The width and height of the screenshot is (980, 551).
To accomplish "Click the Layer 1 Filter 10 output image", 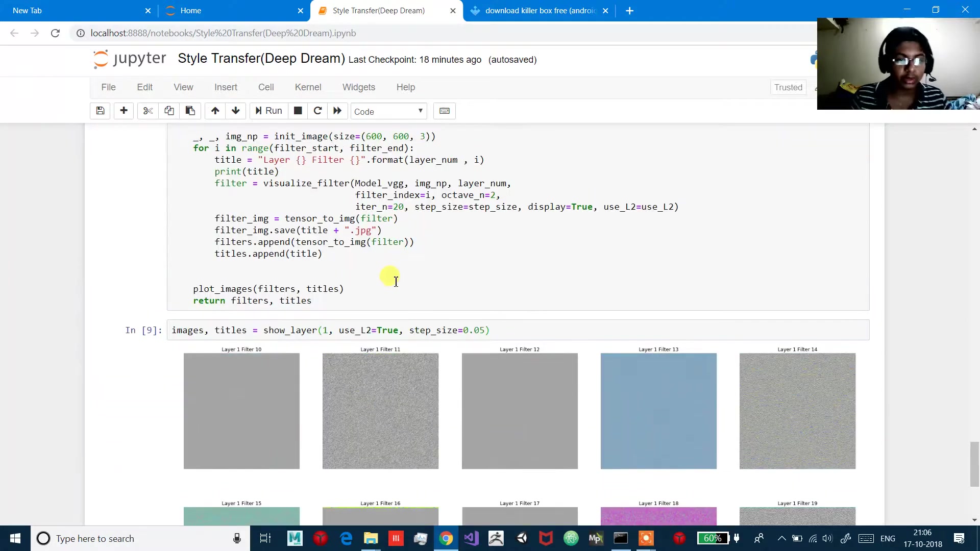I will (241, 411).
